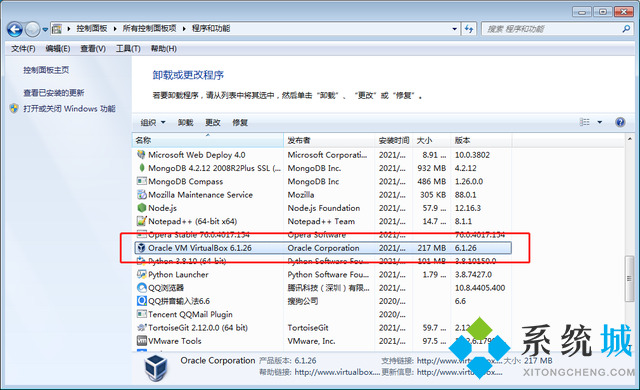Click the MongoDB Compass icon
Image resolution: width=640 pixels, height=390 pixels.
[x=141, y=181]
